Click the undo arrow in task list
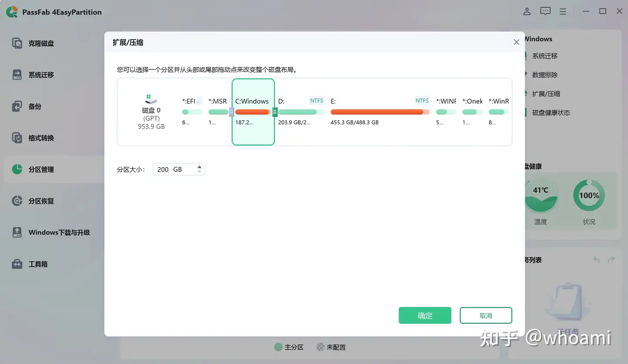This screenshot has height=364, width=628. click(x=596, y=260)
